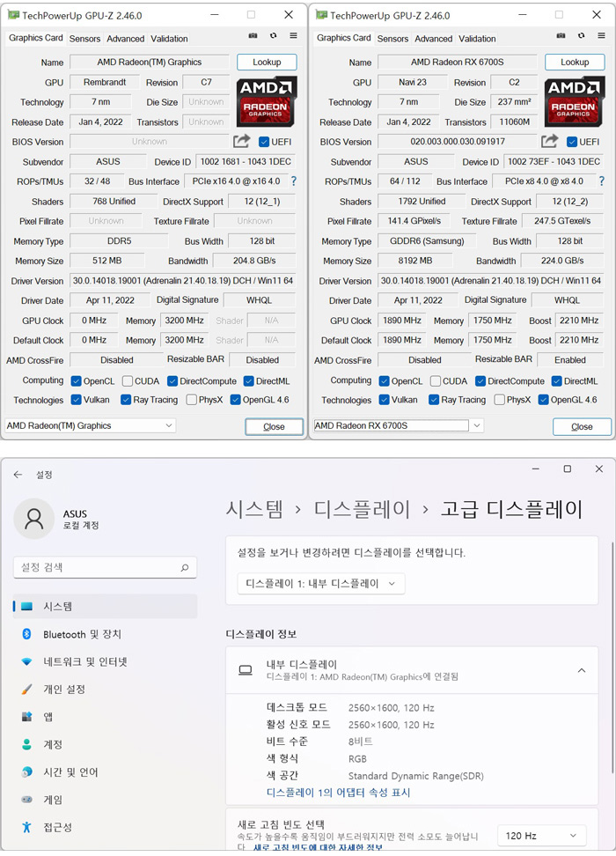
Task: Collapse the 내부 디스플레이 info section
Action: 582,670
